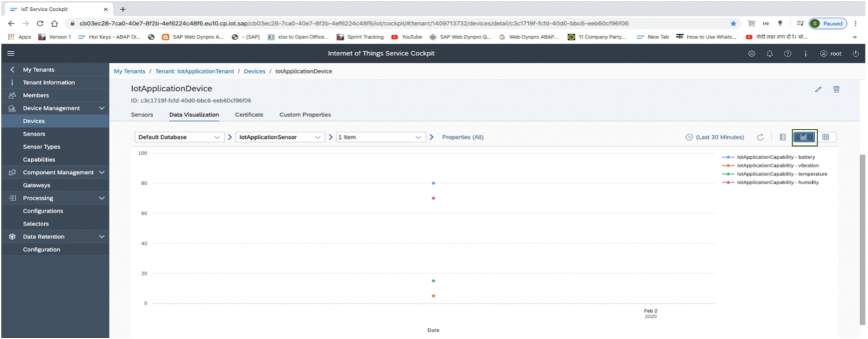Click the orange vibration data point
This screenshot has height=339, width=868.
pos(433,296)
